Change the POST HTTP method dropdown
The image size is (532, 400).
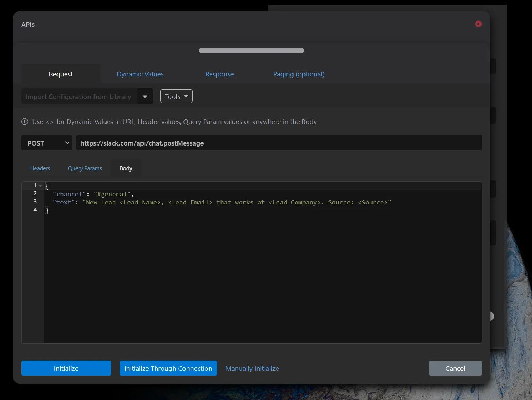pos(47,143)
